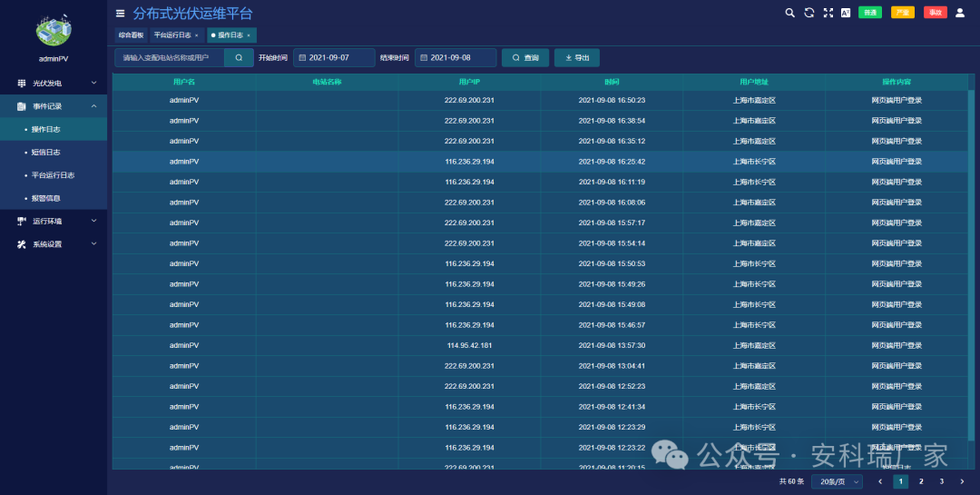
Task: Click the hamburger menu collapse icon
Action: (x=121, y=14)
